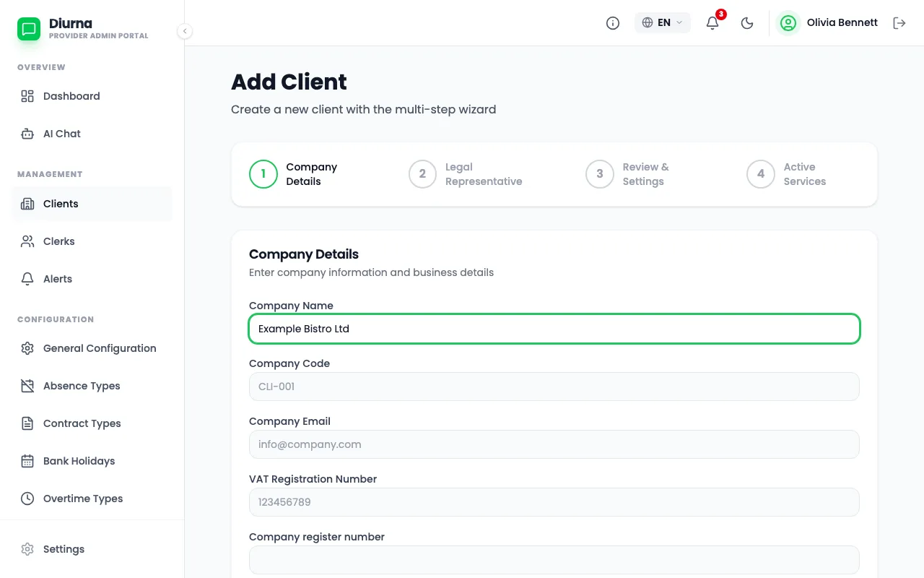Image resolution: width=924 pixels, height=578 pixels.
Task: Click 'Enter company information and business details' text
Action: click(x=371, y=273)
